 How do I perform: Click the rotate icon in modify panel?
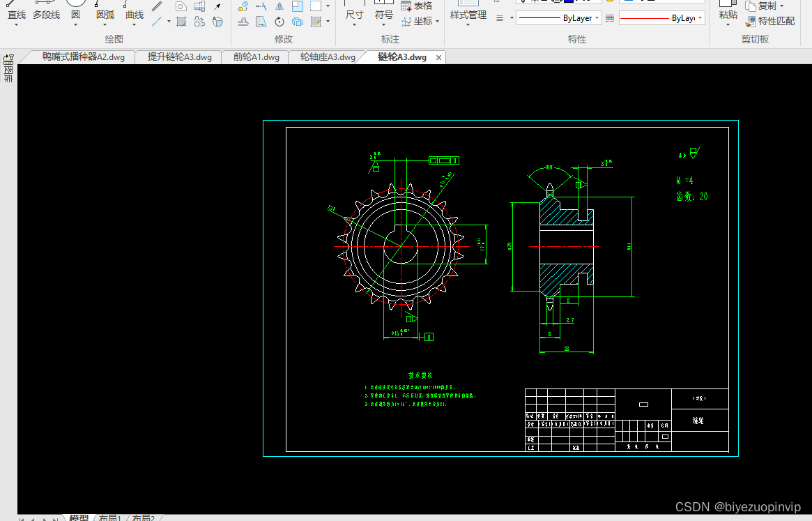(279, 22)
